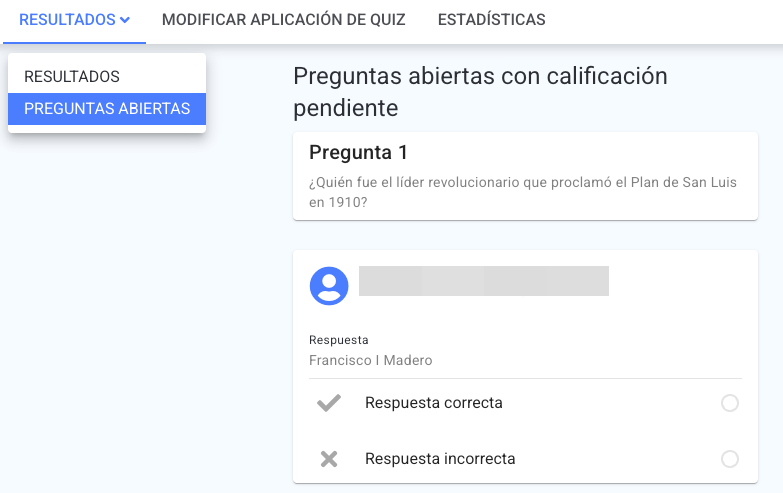Select the Respuesta incorrecta radio button

click(730, 459)
